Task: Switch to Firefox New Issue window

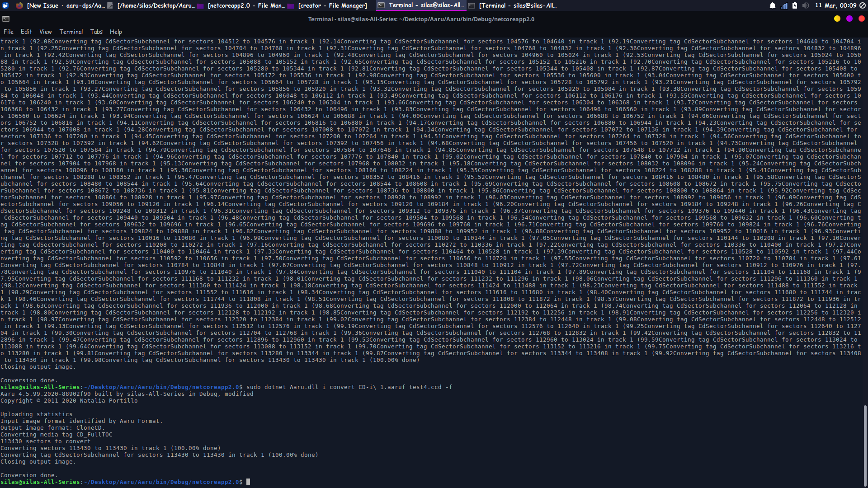Action: click(x=63, y=5)
